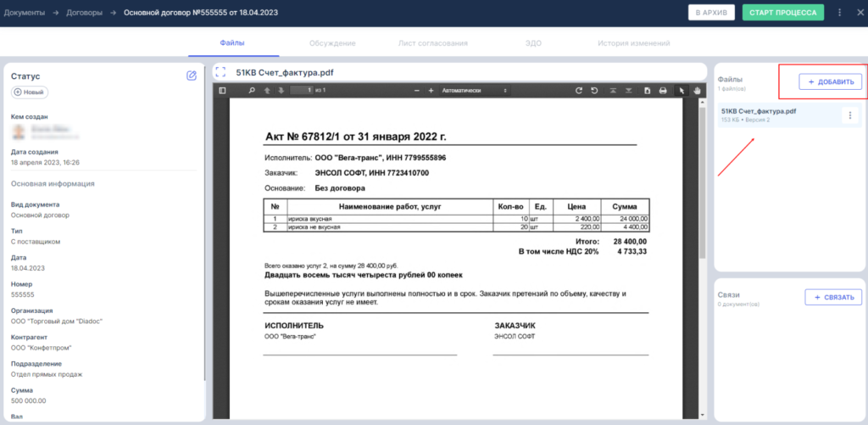
Task: Click the page number field
Action: pyautogui.click(x=300, y=90)
